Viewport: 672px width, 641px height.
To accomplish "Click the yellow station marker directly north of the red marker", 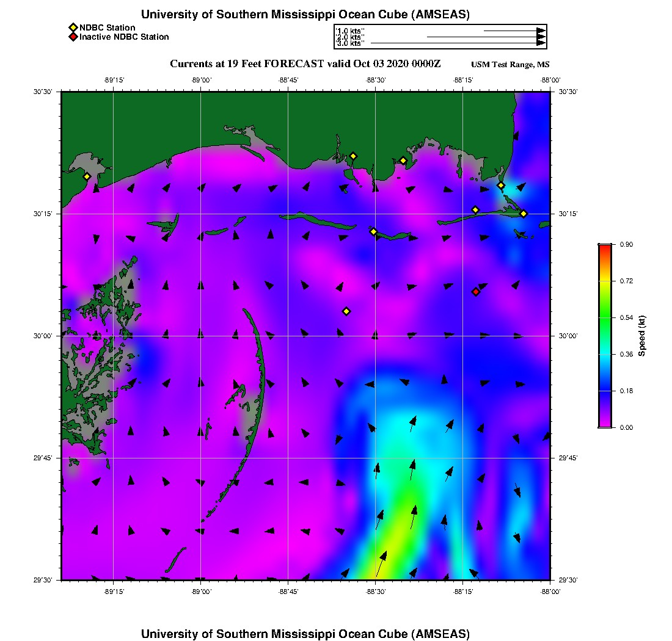I will [475, 210].
